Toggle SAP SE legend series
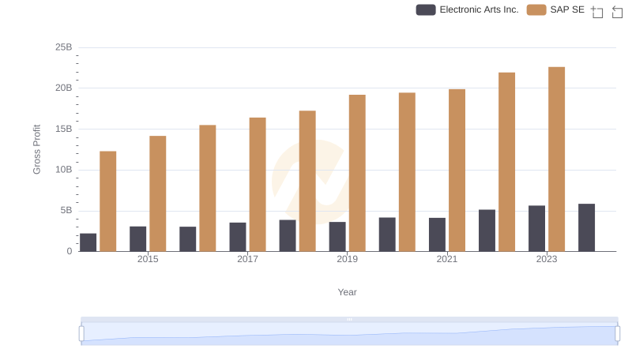The width and height of the screenshot is (632, 364). pos(555,9)
